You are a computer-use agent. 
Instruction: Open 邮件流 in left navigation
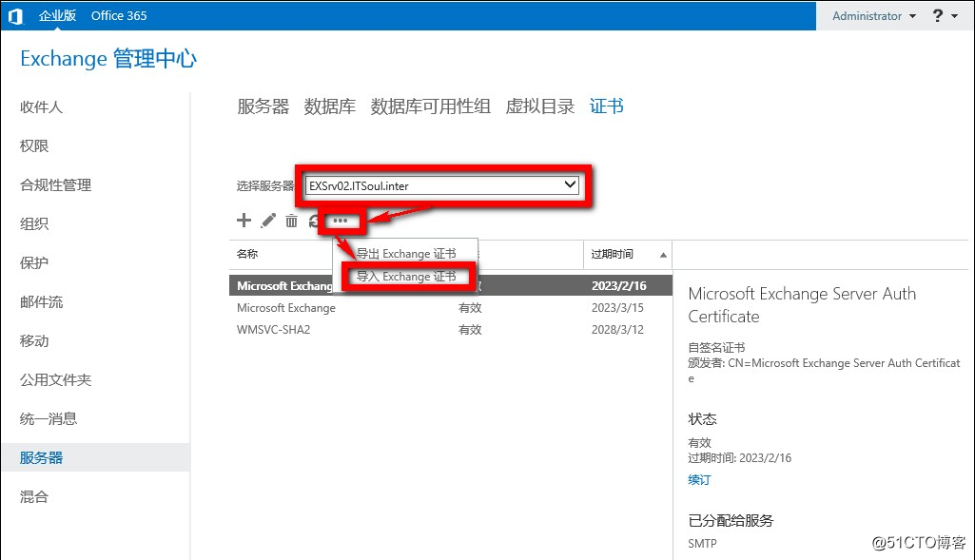(41, 302)
